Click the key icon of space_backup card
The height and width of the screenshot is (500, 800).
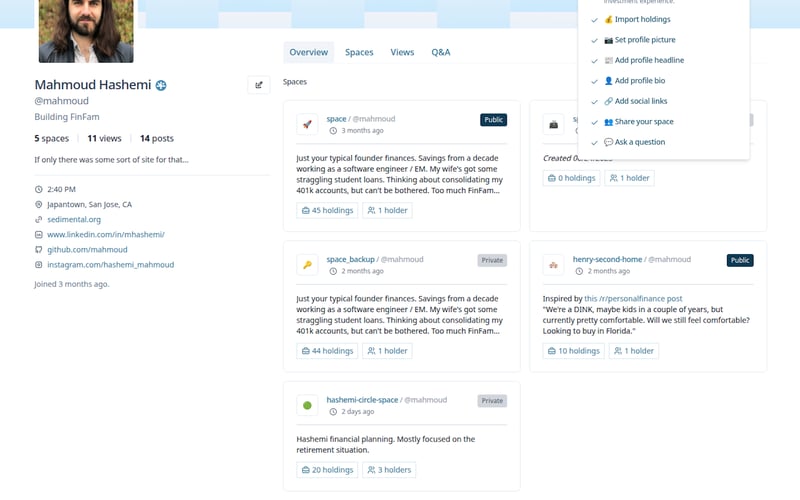click(x=307, y=265)
